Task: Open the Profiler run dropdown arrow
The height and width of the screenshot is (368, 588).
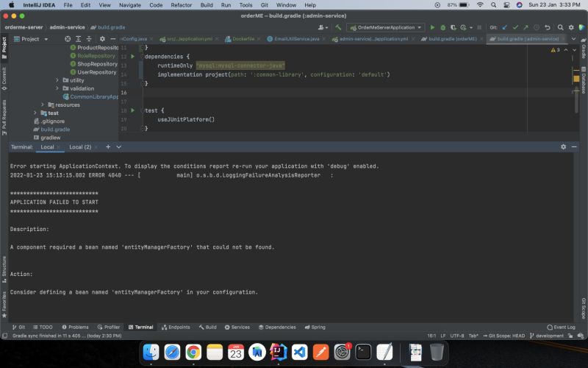Action: (471, 27)
